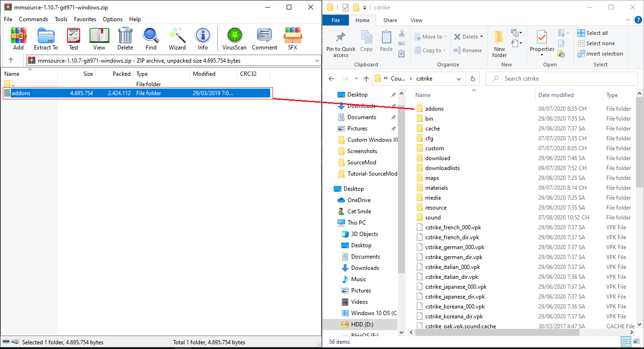
Task: Open SourceMod in quick access pane
Action: pyautogui.click(x=362, y=162)
